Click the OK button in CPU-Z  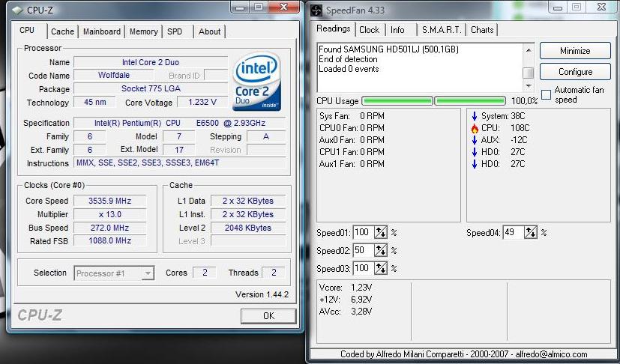[268, 316]
